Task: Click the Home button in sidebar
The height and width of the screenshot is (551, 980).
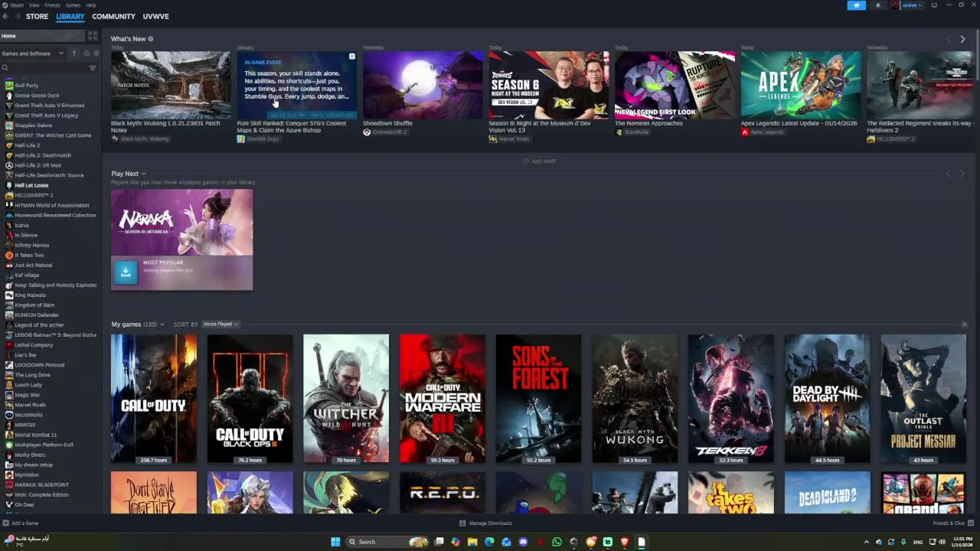Action: pos(42,36)
